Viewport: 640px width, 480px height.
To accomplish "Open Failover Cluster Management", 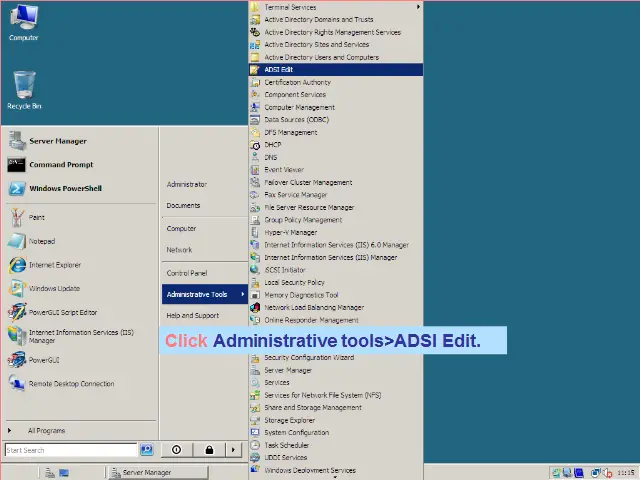I will click(308, 182).
